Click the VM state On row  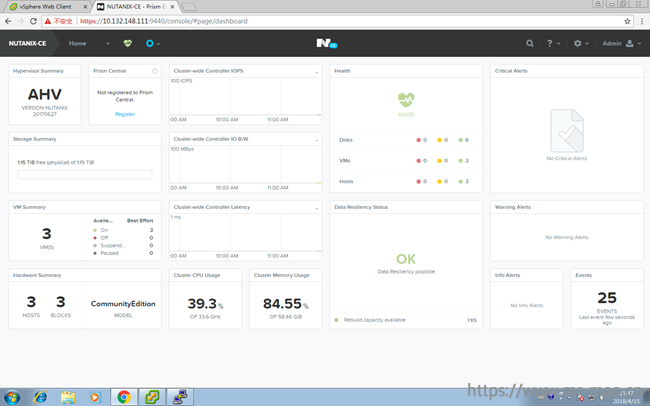coord(123,230)
